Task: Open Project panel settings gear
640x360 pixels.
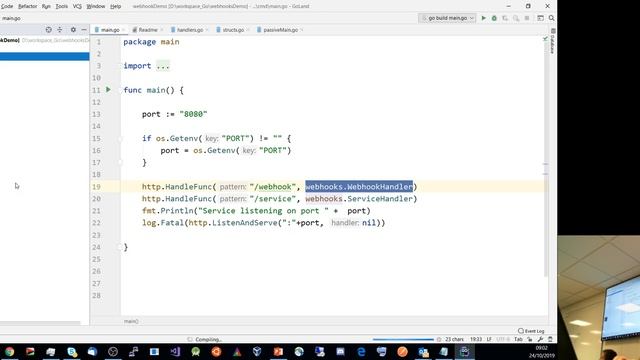Action: [x=73, y=30]
